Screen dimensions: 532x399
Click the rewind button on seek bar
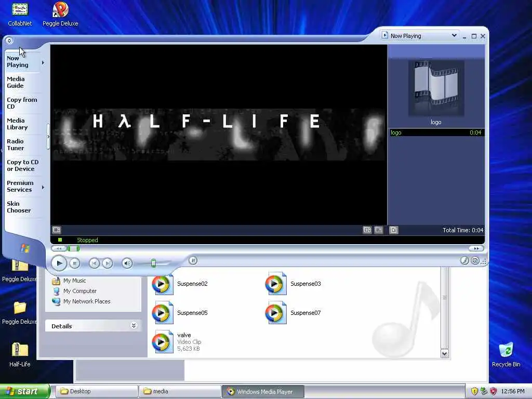(x=59, y=249)
